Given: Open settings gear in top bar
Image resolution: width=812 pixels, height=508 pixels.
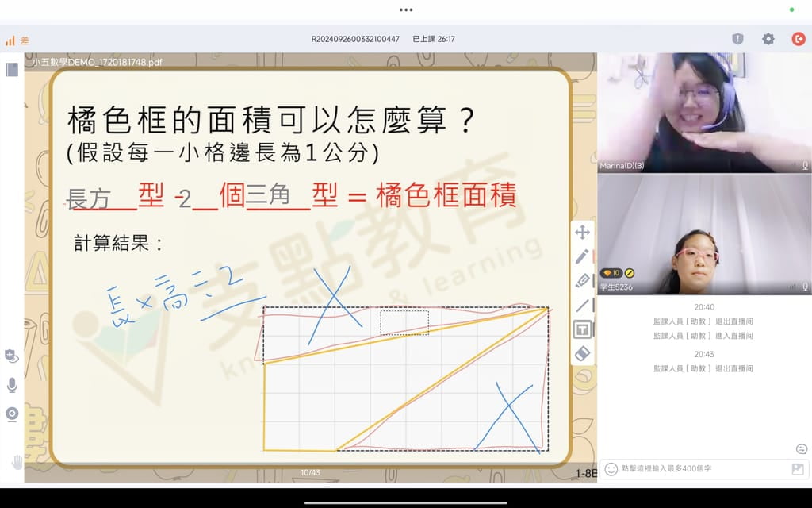Looking at the screenshot, I should click(768, 38).
